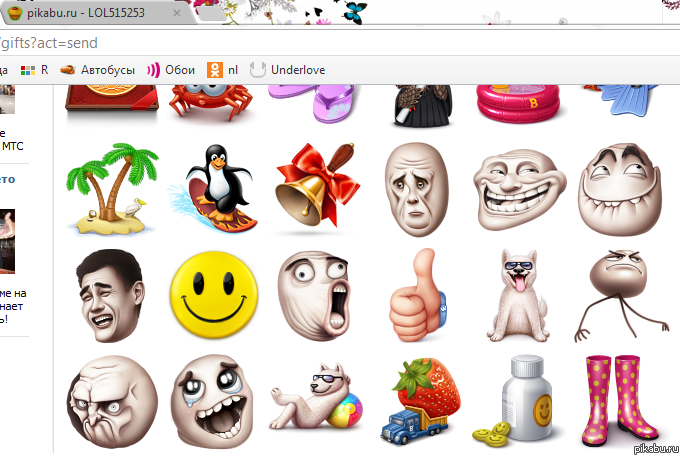Choose the surfing penguin gift
The height and width of the screenshot is (456, 680).
[212, 185]
